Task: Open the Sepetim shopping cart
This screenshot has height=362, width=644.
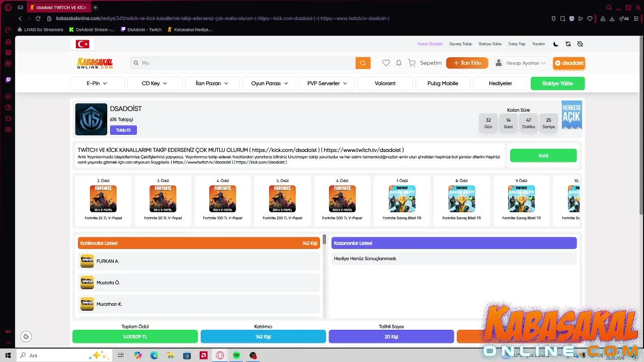Action: coord(425,63)
